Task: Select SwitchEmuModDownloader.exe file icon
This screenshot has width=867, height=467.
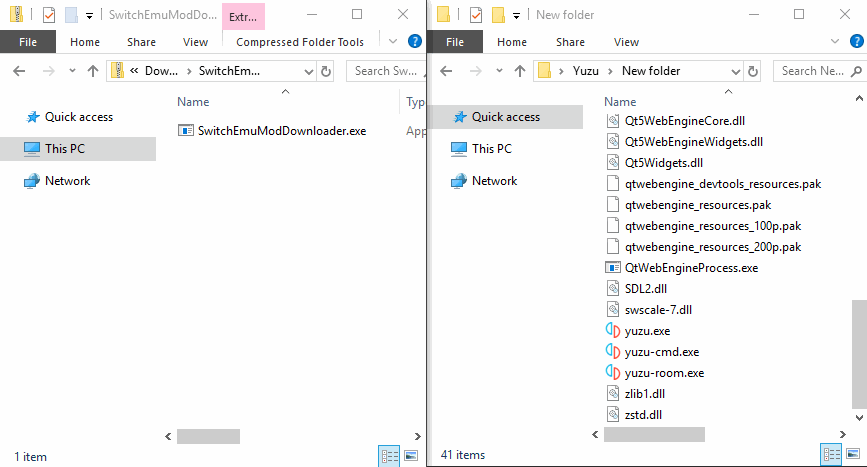Action: pos(185,130)
